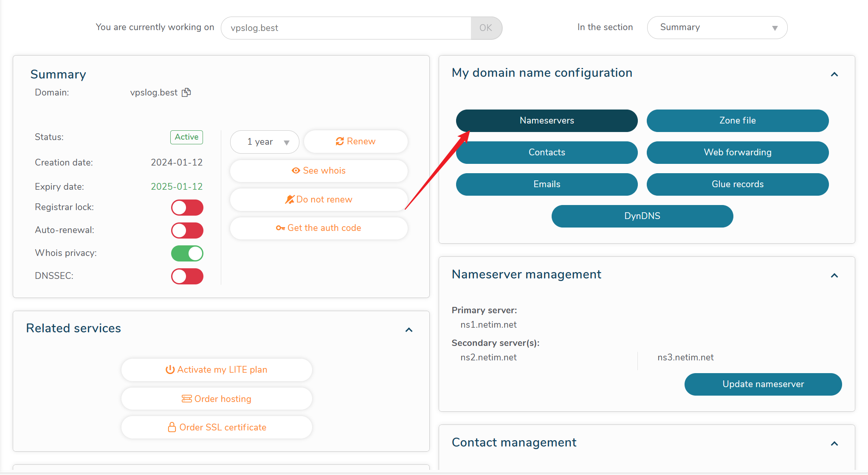This screenshot has height=475, width=868.
Task: Collapse the Related services panel
Action: [x=409, y=330]
